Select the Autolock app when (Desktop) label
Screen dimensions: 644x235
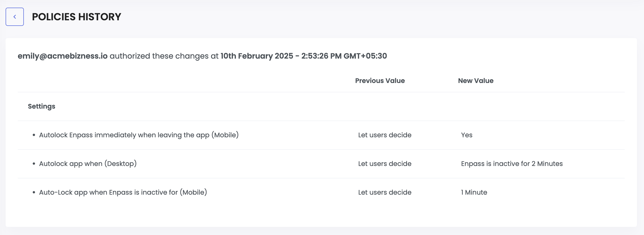88,164
